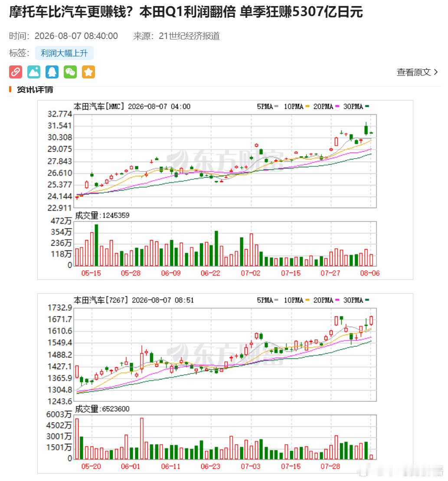Click the 1732.9 price label

click(59, 308)
